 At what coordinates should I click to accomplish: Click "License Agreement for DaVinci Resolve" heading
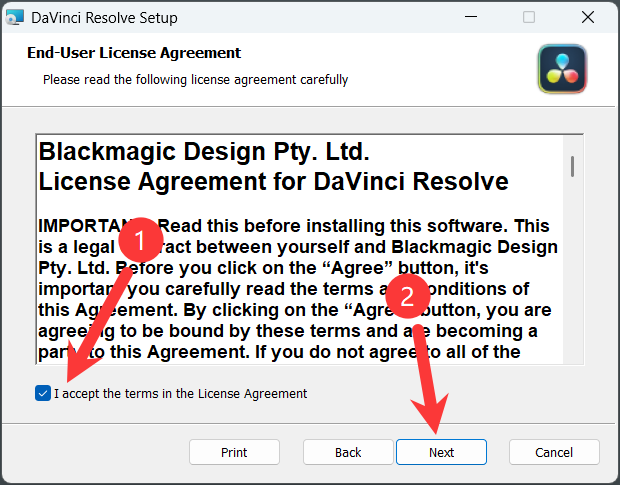click(273, 181)
